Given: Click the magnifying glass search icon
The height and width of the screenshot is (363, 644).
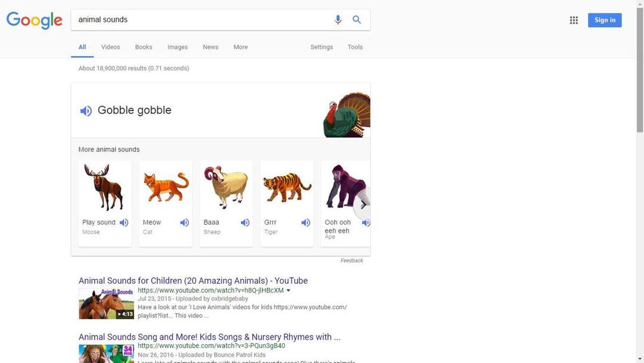Looking at the screenshot, I should (357, 19).
